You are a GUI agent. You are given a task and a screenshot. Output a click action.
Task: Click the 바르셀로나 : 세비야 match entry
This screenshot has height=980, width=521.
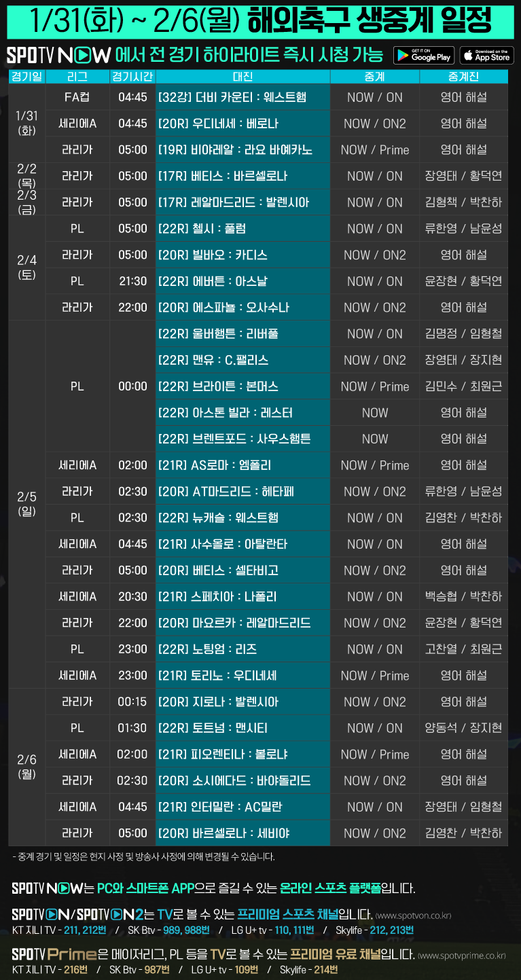click(x=242, y=833)
